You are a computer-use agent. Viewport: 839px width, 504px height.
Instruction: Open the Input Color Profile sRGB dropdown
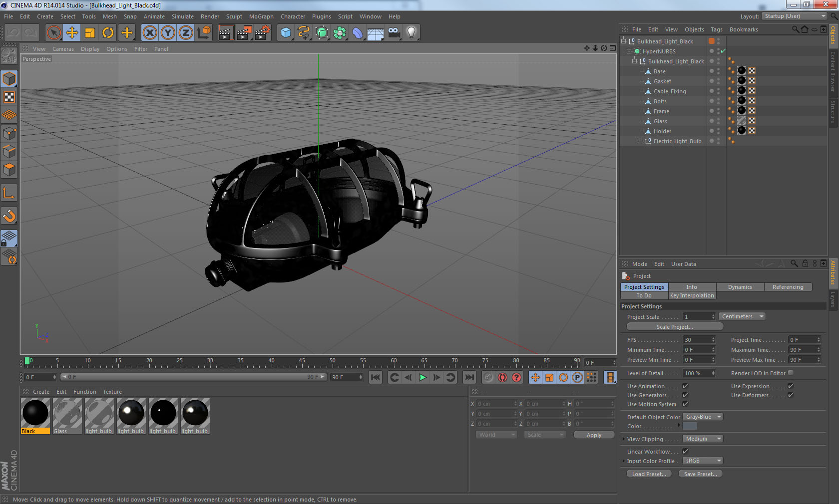click(x=703, y=461)
